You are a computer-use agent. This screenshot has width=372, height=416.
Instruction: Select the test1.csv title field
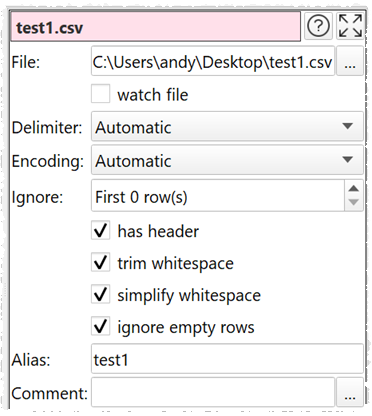coord(156,27)
